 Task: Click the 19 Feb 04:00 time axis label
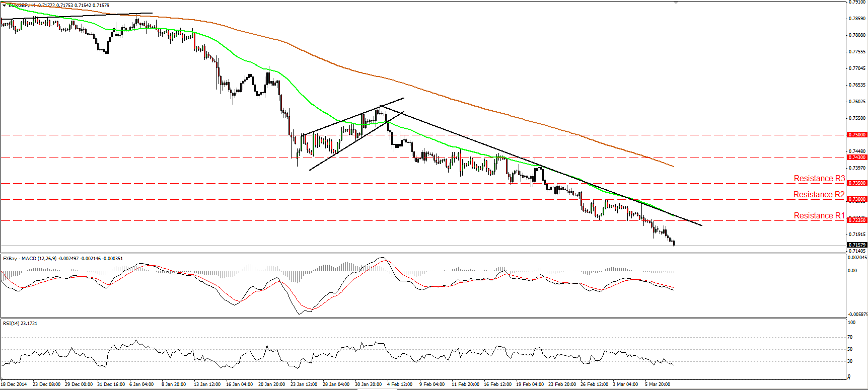pos(530,384)
